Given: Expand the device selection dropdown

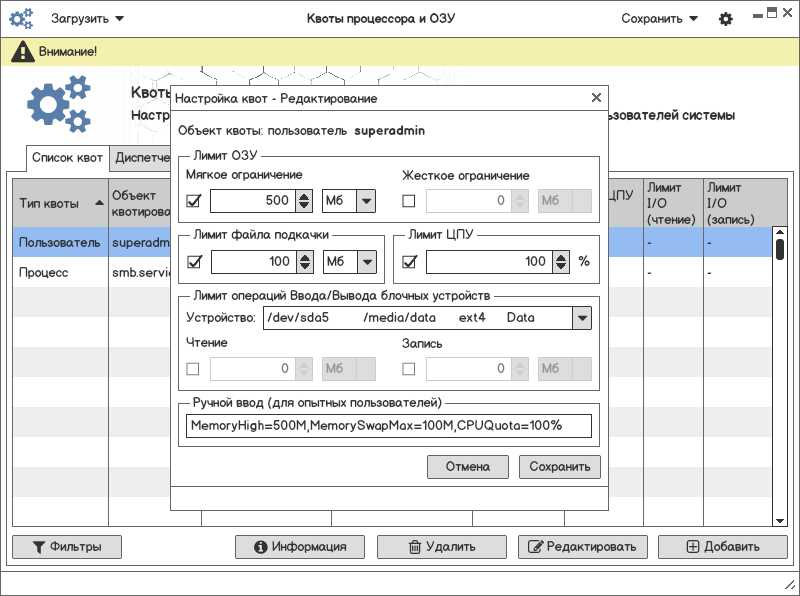Looking at the screenshot, I should [581, 318].
